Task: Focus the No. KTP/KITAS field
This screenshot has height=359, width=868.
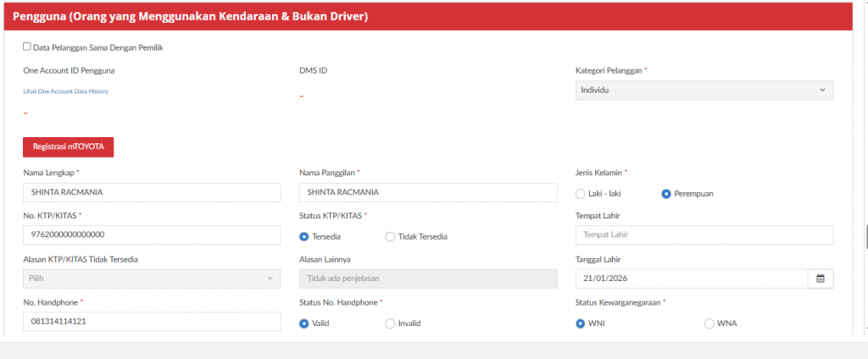Action: 152,235
